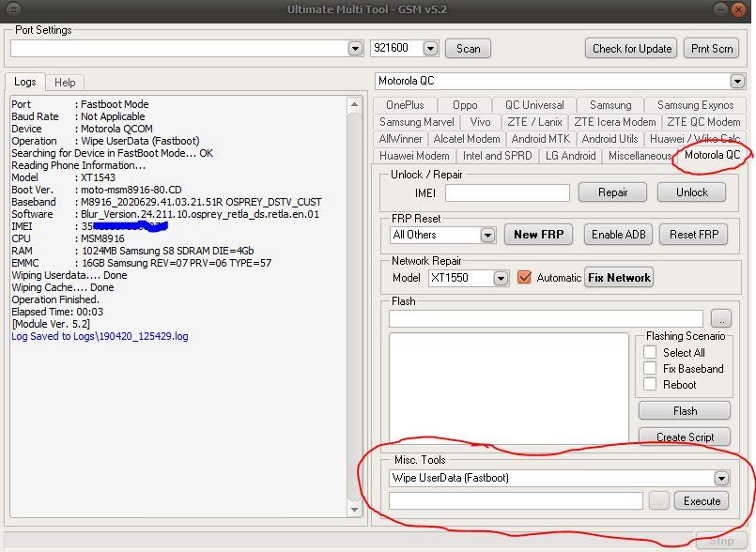Select the Intel and SPRD tab

click(x=497, y=156)
